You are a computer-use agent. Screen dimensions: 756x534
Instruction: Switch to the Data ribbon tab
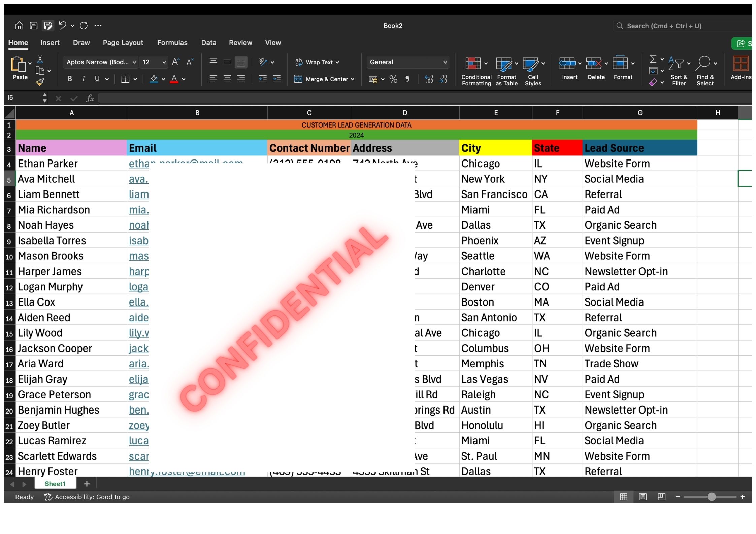[x=208, y=43]
